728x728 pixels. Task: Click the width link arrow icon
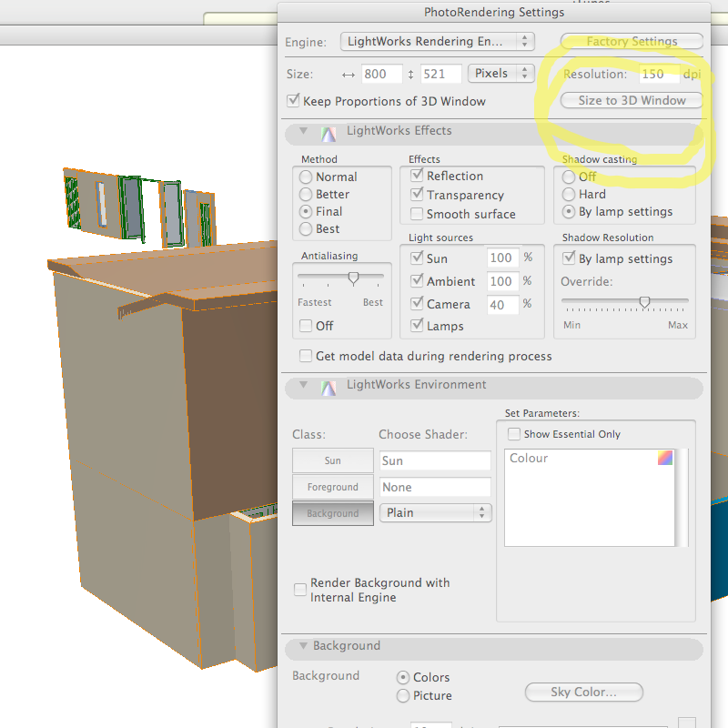pos(349,75)
